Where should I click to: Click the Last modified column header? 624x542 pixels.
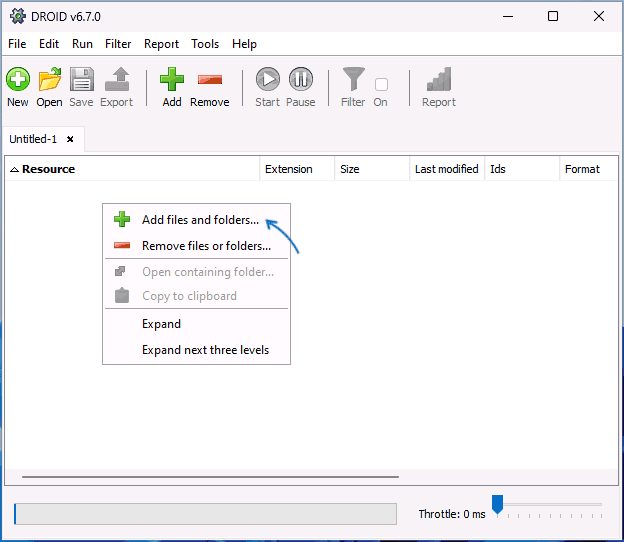pyautogui.click(x=447, y=169)
